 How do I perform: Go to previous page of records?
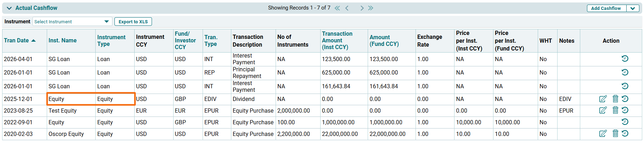coord(347,8)
